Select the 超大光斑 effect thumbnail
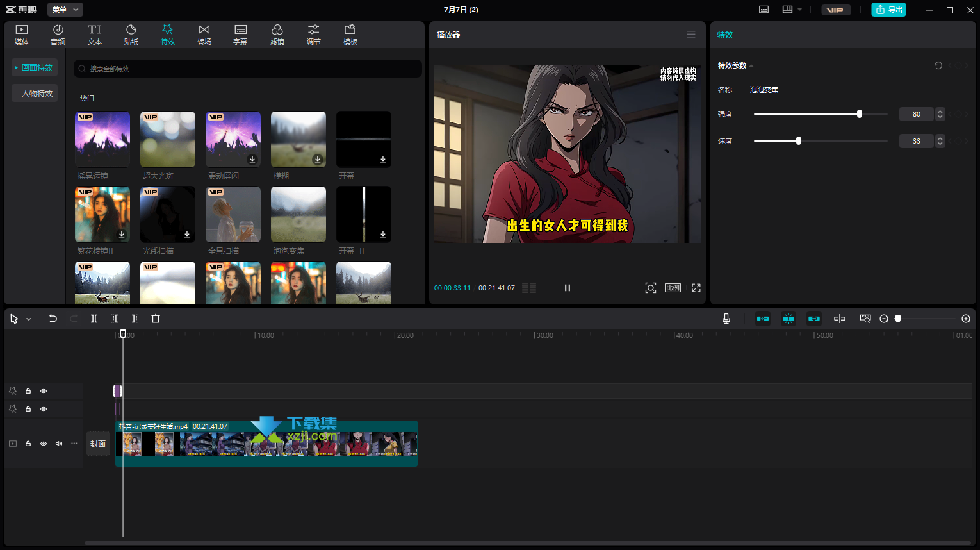The image size is (980, 550). coord(168,139)
